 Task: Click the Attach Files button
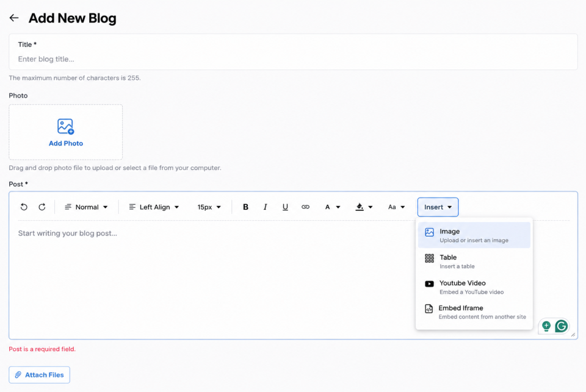[x=39, y=375]
